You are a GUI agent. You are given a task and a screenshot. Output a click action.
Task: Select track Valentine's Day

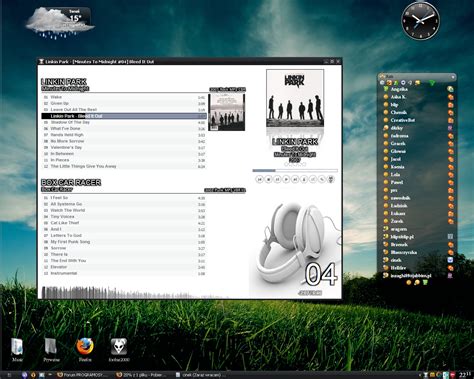(x=124, y=148)
